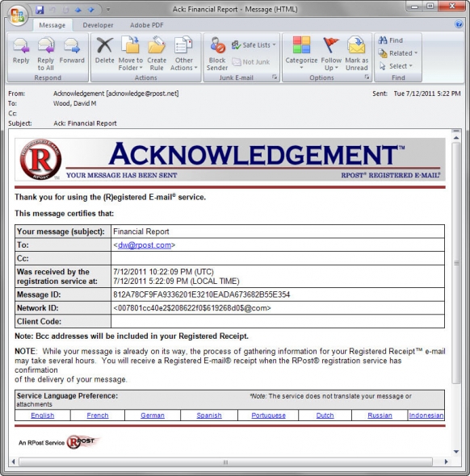This screenshot has width=470, height=476.
Task: Click the Find binoculars button
Action: [390, 40]
